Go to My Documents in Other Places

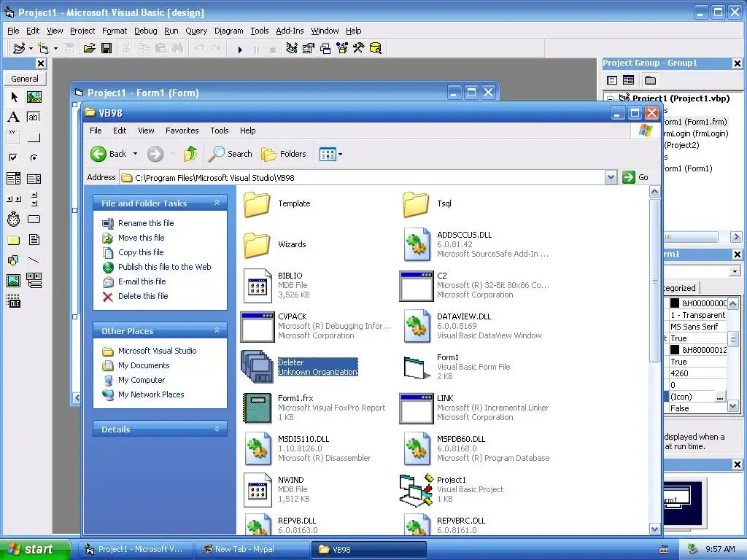click(144, 365)
